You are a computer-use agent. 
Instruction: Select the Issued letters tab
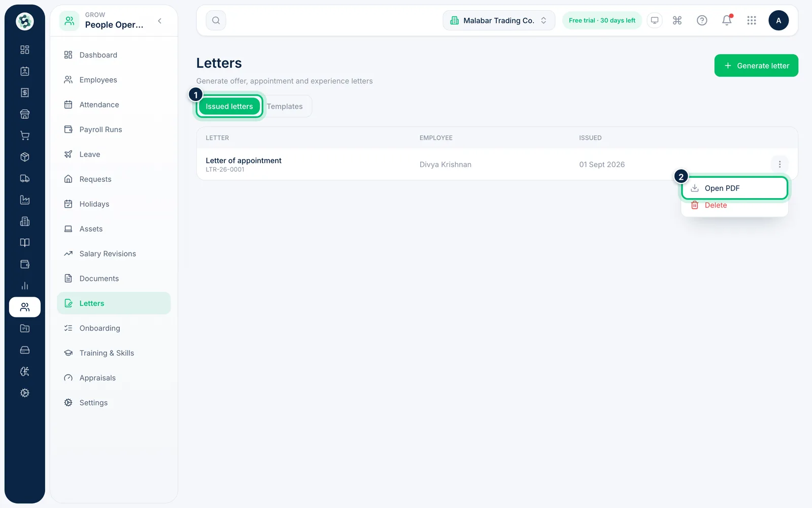click(229, 106)
